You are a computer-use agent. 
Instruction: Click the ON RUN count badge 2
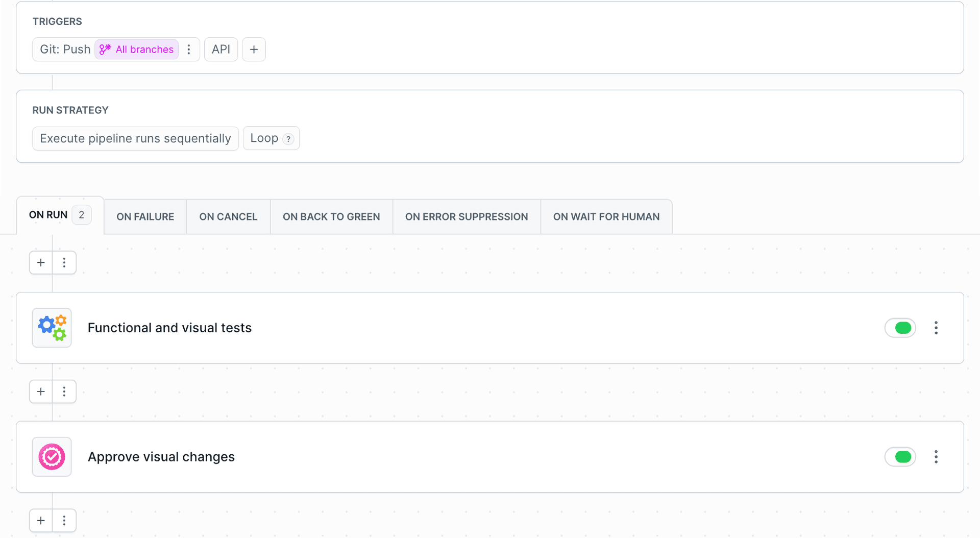coord(82,215)
